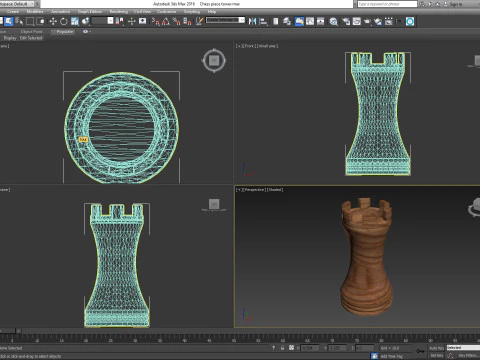The image size is (480, 360).
Task: Click the Align tool icon
Action: point(263,21)
